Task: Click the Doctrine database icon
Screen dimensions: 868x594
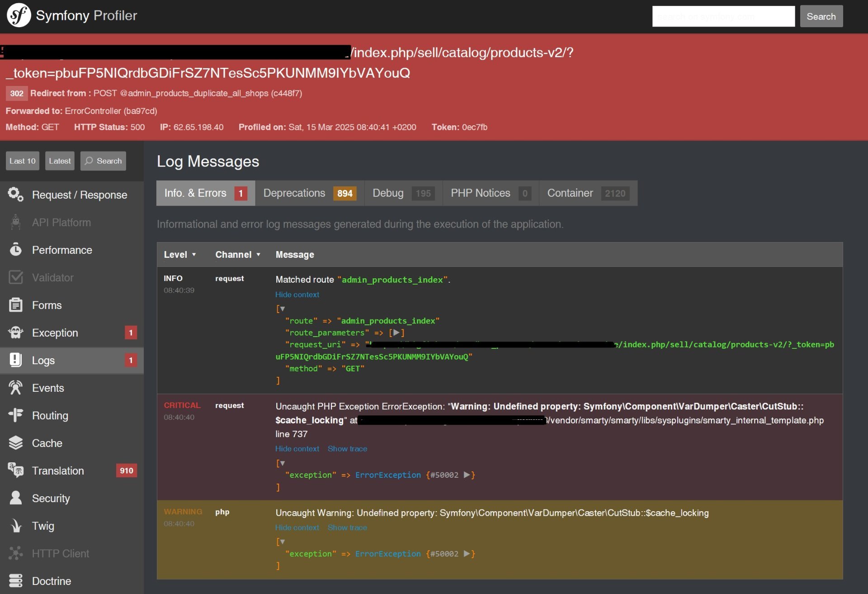Action: [15, 581]
